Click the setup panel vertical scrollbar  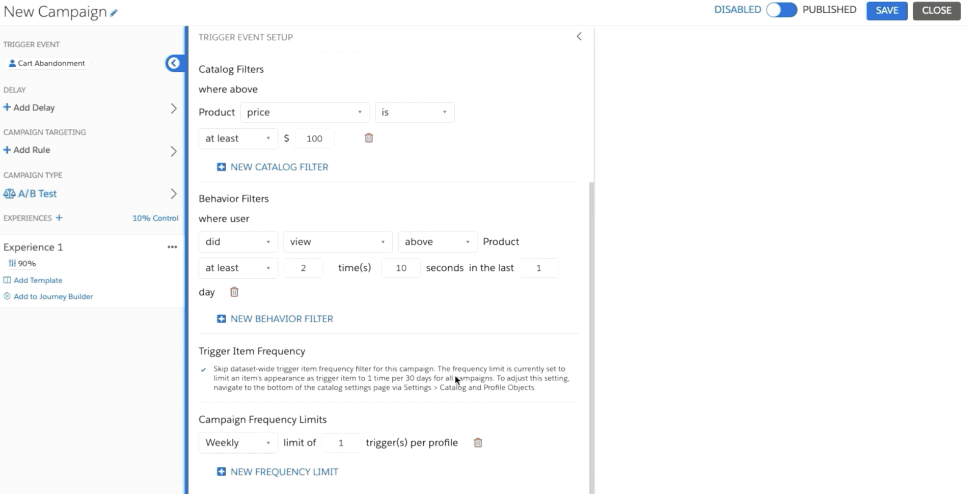coord(591,337)
